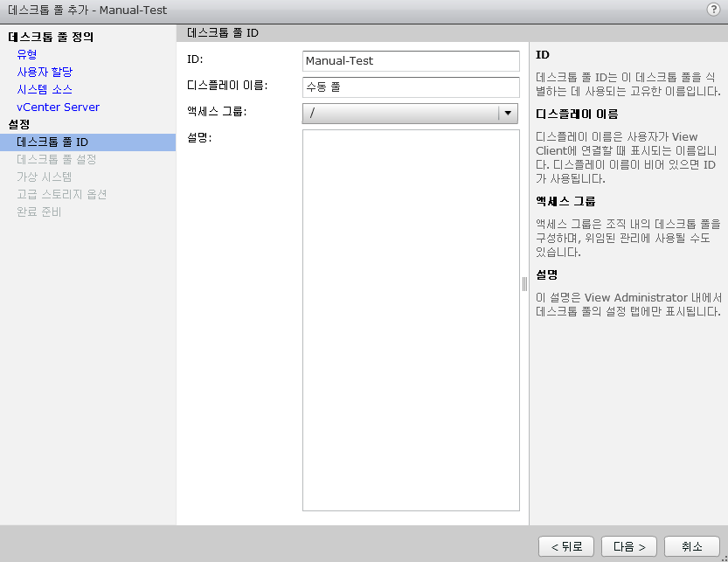Image resolution: width=728 pixels, height=562 pixels.
Task: Click the < 뒤로 back button
Action: pos(566,546)
